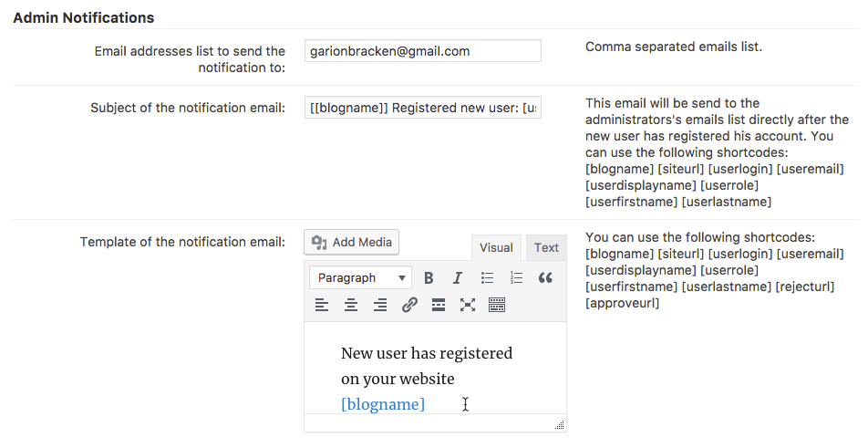Apply blockquote formatting
Screen dimensions: 868x448
pyautogui.click(x=545, y=278)
